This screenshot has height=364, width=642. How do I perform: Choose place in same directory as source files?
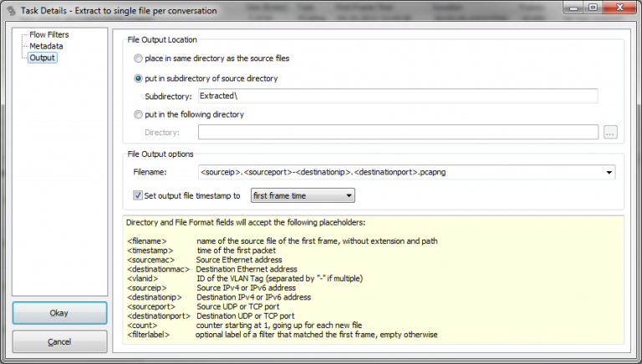click(139, 58)
